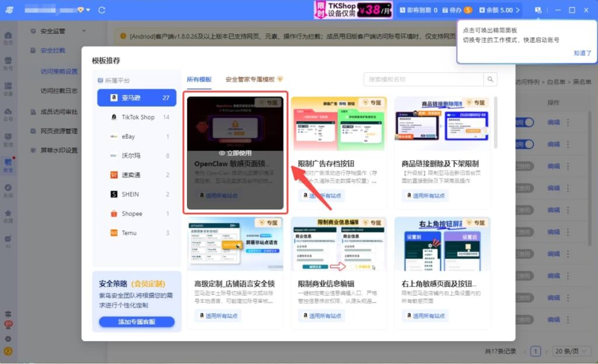Select the Temu platform icon
This screenshot has height=364, width=598.
(x=114, y=233)
